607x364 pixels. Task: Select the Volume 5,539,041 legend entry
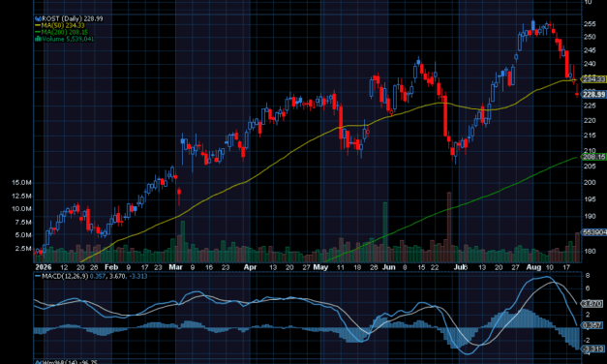68,39
